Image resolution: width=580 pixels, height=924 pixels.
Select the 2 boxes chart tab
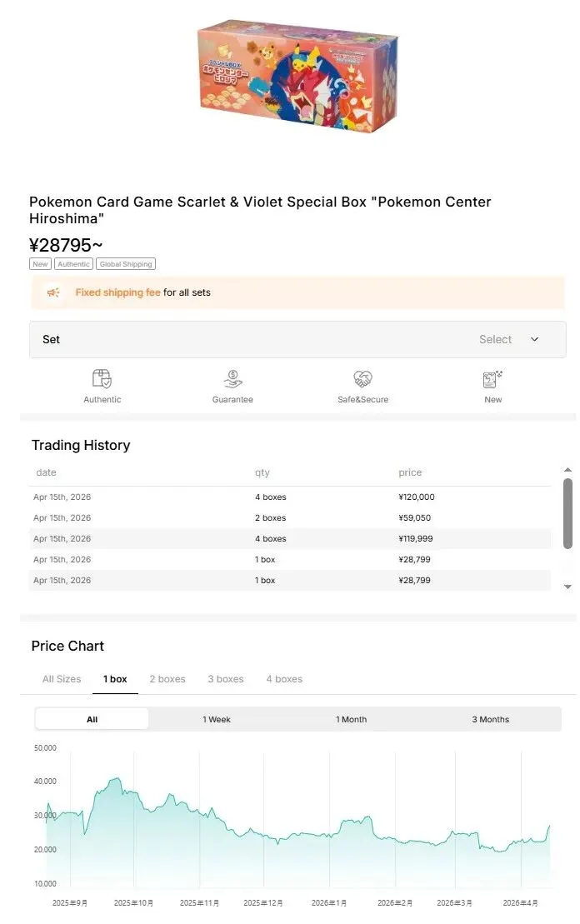[167, 679]
